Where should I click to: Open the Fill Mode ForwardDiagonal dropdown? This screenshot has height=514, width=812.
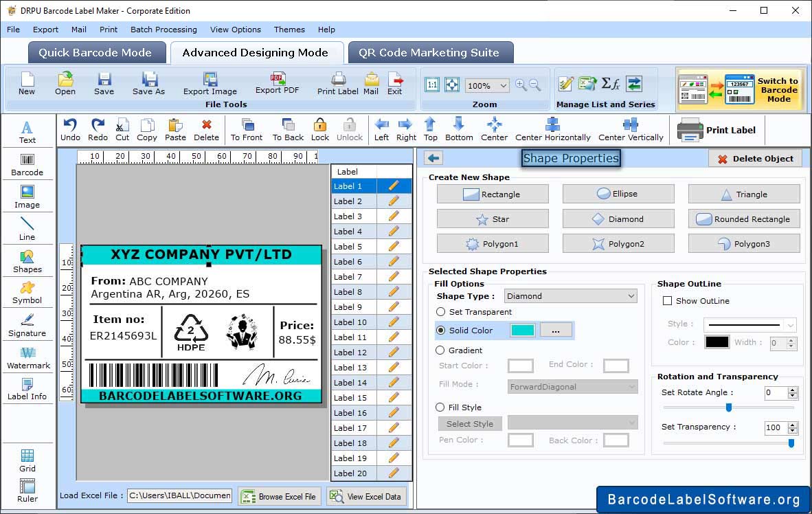[572, 387]
